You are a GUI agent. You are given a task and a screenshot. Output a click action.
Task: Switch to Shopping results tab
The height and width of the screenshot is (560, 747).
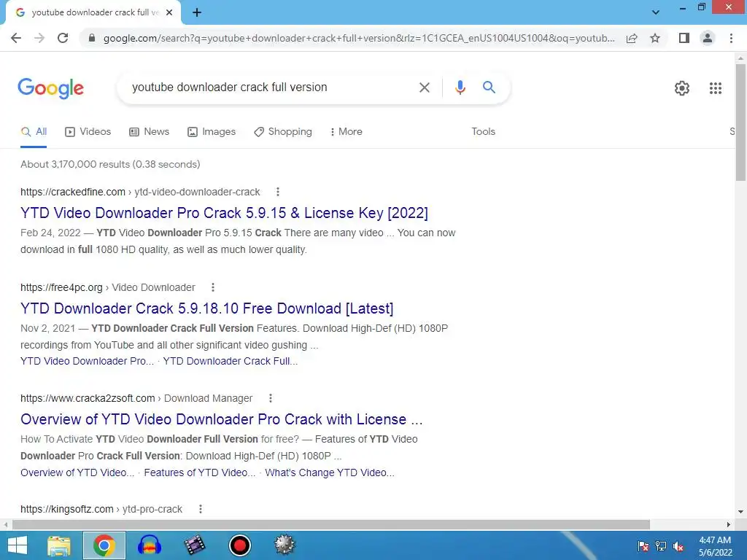coord(283,132)
